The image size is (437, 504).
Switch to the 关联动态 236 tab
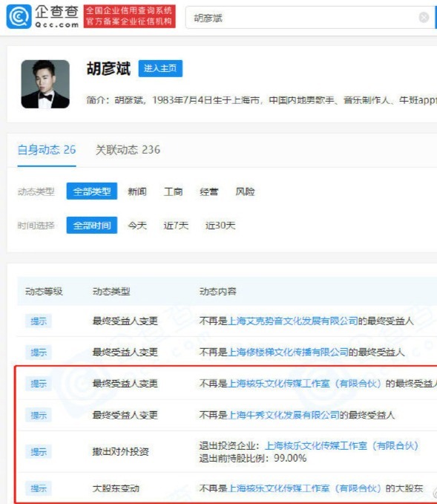[128, 150]
